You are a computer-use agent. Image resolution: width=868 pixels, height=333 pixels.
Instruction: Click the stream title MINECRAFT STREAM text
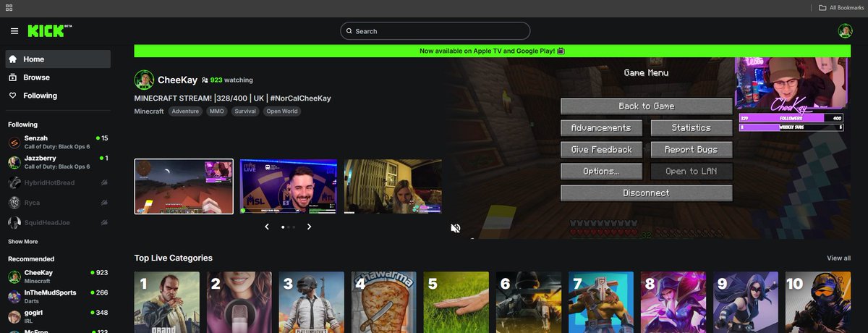[233, 98]
